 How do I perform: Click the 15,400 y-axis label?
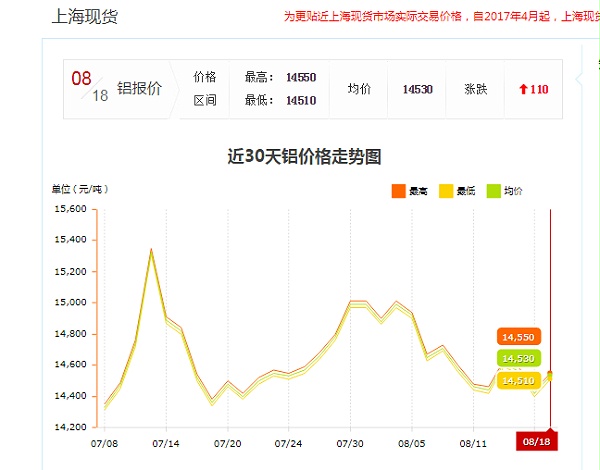[x=70, y=240]
